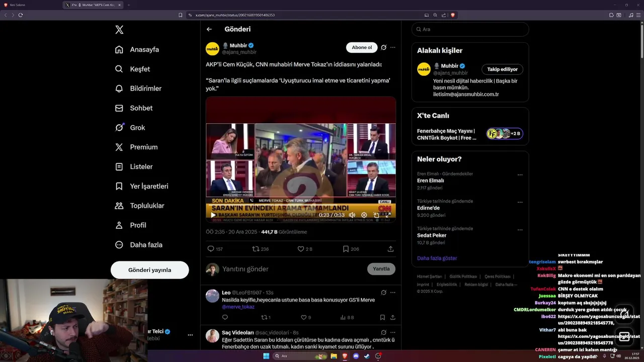Click the browser address bar URL

pyautogui.click(x=235, y=15)
